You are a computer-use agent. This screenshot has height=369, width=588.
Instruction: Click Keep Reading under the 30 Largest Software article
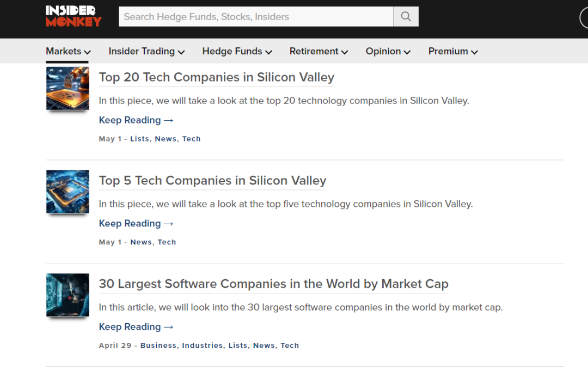pyautogui.click(x=136, y=327)
